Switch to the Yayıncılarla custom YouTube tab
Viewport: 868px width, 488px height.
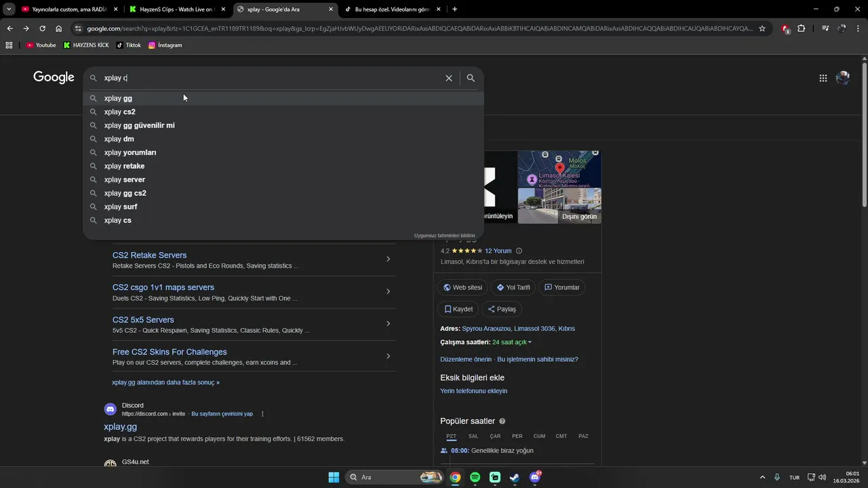tap(70, 9)
